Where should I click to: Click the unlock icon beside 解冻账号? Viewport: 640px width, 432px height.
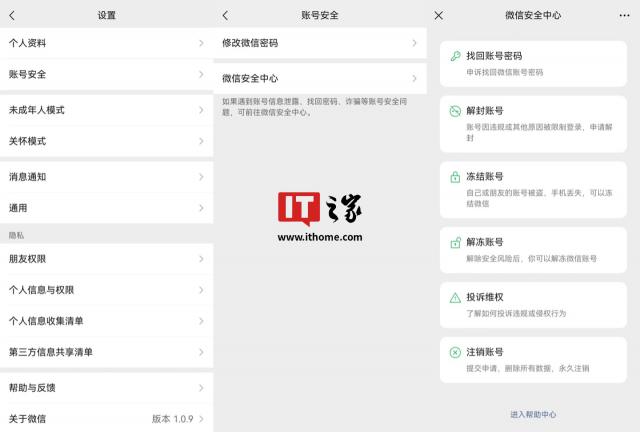tap(455, 242)
